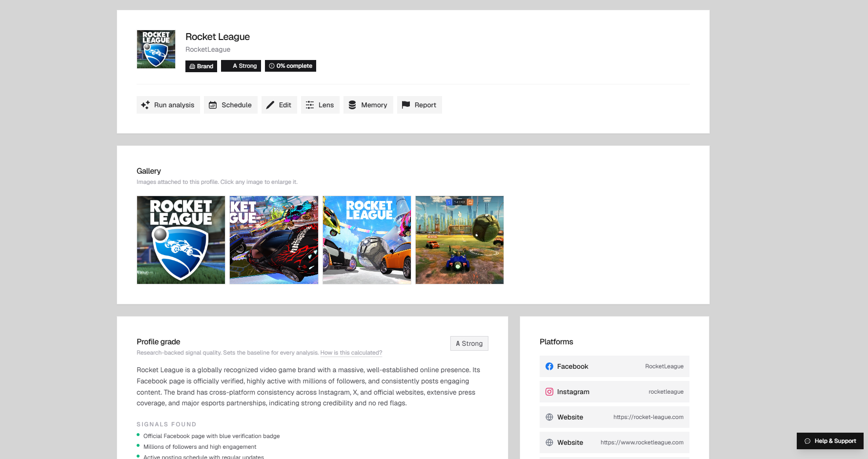Image resolution: width=868 pixels, height=459 pixels.
Task: Open the Lens settings
Action: tap(320, 105)
